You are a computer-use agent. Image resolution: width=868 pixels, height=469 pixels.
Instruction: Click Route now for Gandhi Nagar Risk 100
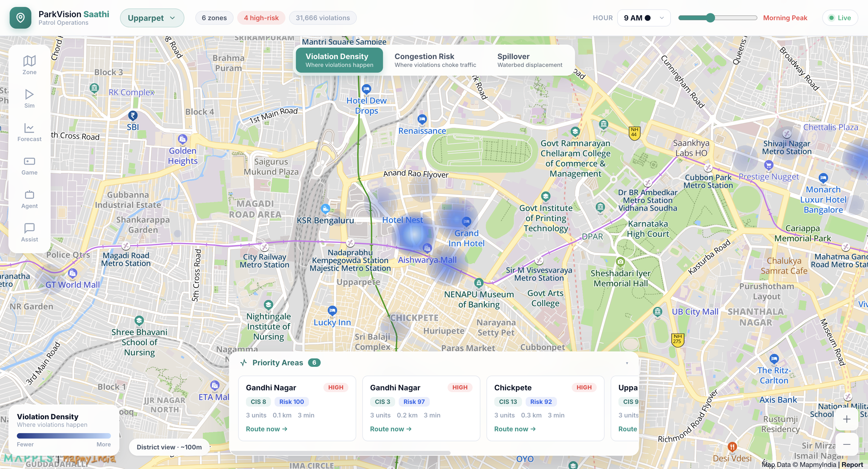point(266,429)
